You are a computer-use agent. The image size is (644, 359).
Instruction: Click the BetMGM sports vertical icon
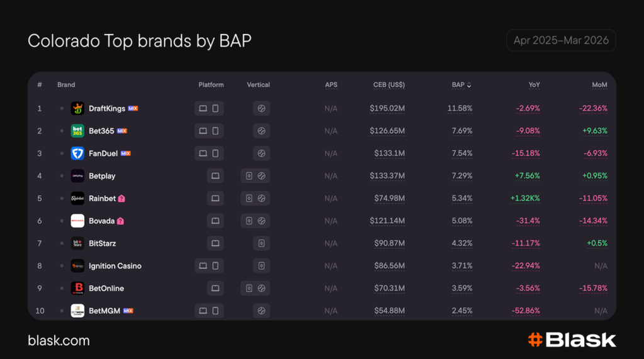[x=262, y=311]
